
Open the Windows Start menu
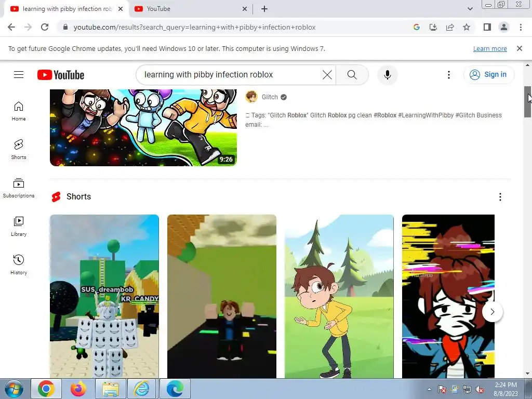(14, 389)
